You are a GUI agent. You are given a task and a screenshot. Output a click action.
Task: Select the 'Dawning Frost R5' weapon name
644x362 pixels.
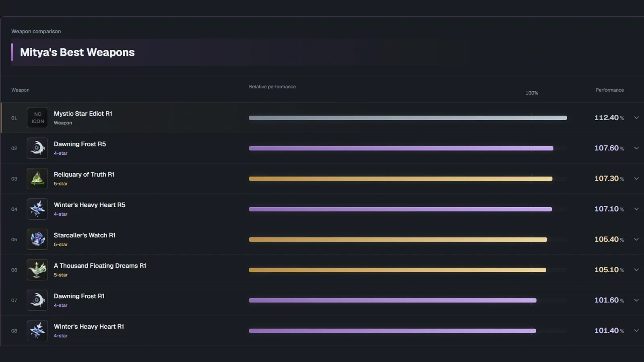click(x=80, y=144)
